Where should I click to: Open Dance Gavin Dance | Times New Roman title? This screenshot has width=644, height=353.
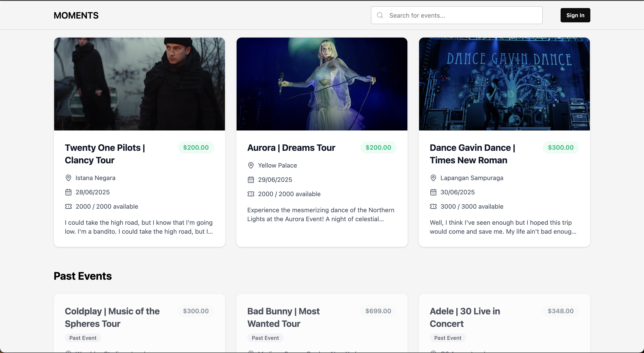[472, 154]
